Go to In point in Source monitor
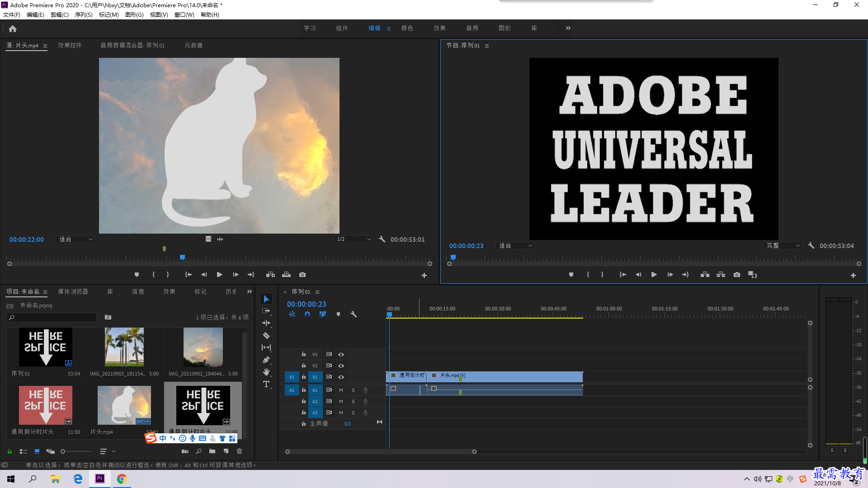868x488 pixels. pos(188,275)
